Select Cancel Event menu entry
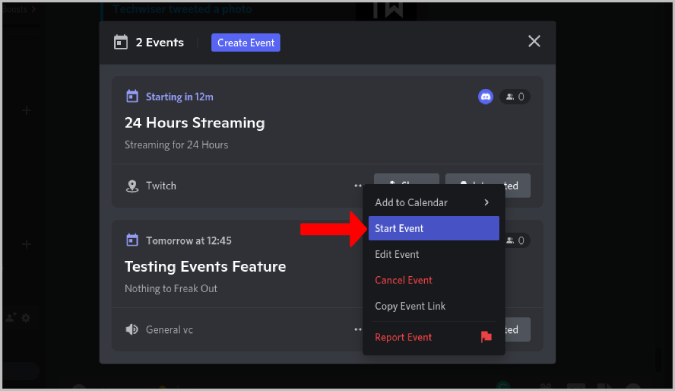675x391 pixels. coord(433,280)
